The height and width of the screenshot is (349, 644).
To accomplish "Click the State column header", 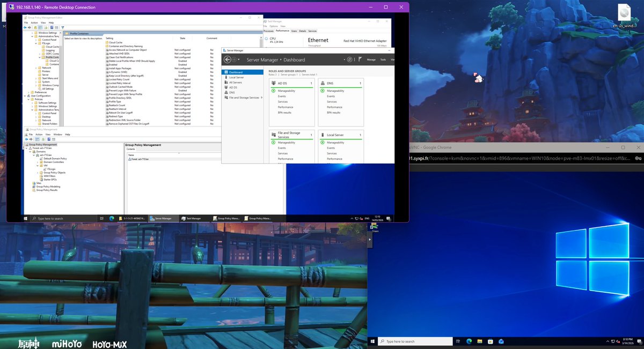I will [x=182, y=38].
